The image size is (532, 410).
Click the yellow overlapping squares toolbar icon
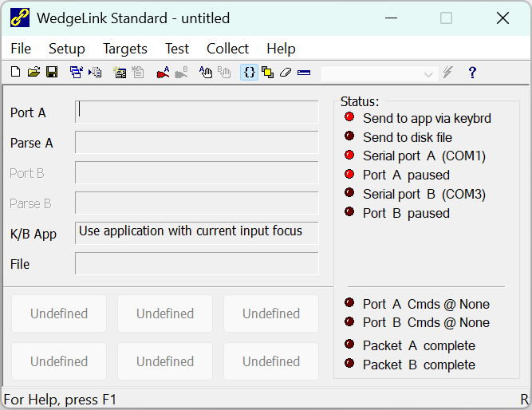click(x=267, y=73)
